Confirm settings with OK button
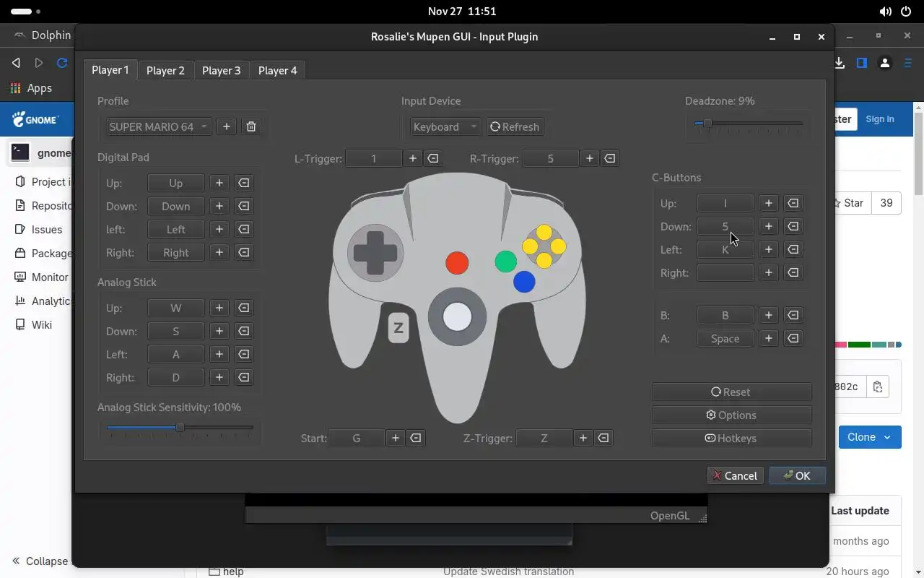The width and height of the screenshot is (924, 578). coord(797,475)
